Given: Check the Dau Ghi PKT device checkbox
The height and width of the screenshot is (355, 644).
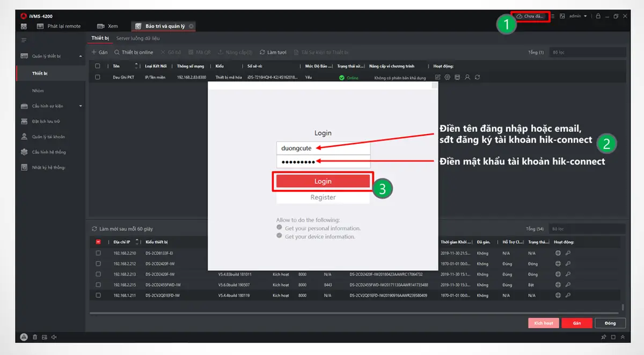Looking at the screenshot, I should click(x=98, y=77).
